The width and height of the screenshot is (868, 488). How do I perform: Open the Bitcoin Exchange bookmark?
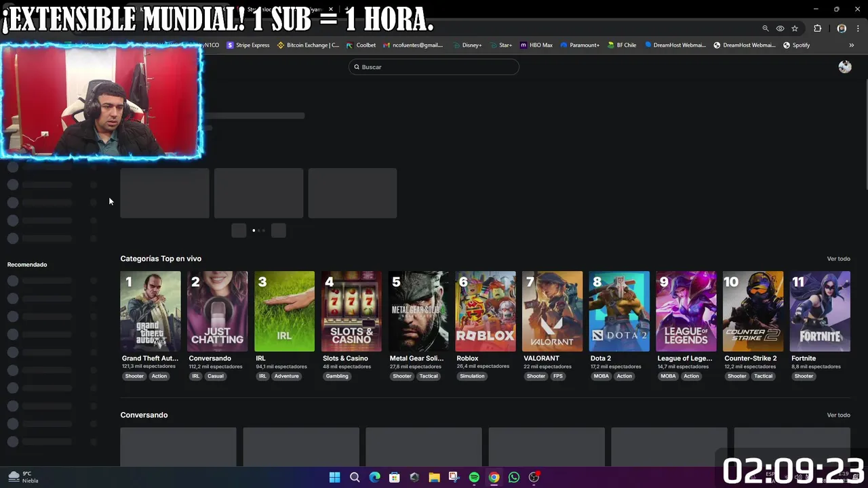309,45
